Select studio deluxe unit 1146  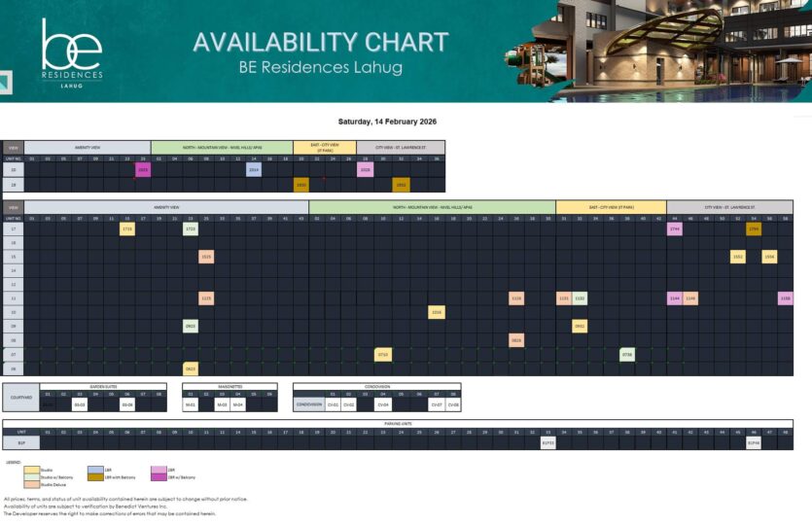point(690,298)
